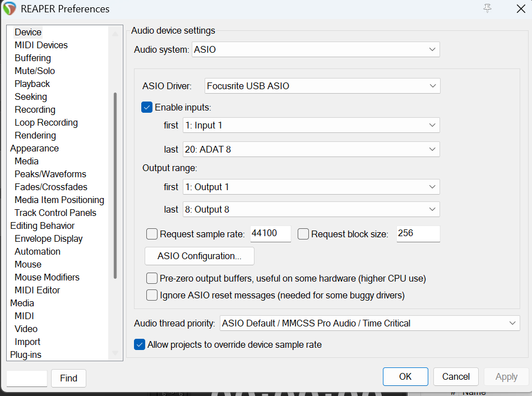This screenshot has width=532, height=396.
Task: Select Mouse page
Action: point(28,265)
